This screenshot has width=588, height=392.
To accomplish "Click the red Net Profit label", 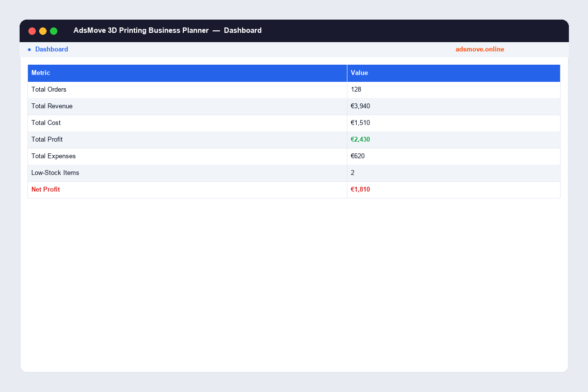I will pyautogui.click(x=46, y=190).
